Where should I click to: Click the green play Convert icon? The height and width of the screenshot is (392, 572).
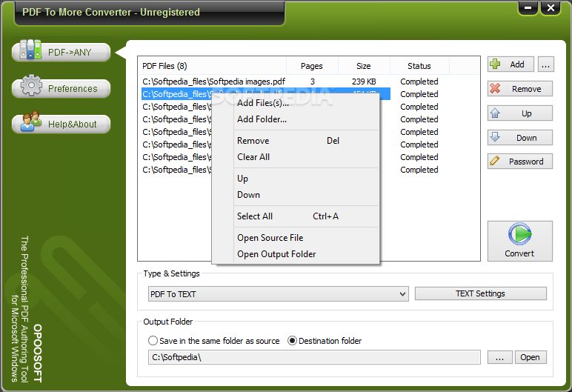click(520, 234)
